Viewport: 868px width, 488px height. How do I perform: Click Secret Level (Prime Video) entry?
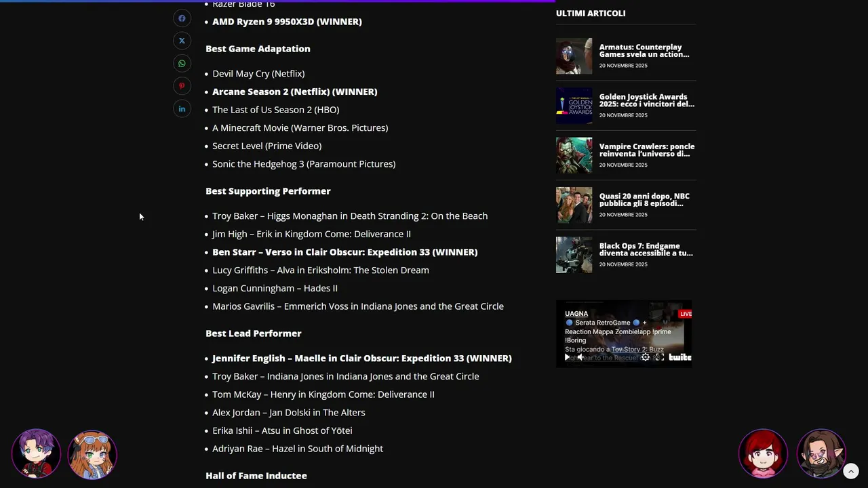[x=267, y=146]
